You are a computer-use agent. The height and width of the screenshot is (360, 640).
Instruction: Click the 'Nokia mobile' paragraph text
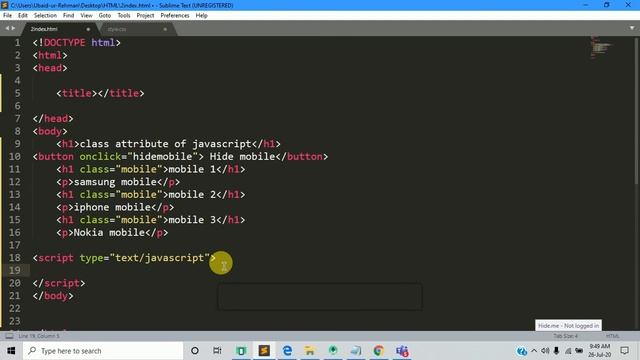click(x=109, y=232)
